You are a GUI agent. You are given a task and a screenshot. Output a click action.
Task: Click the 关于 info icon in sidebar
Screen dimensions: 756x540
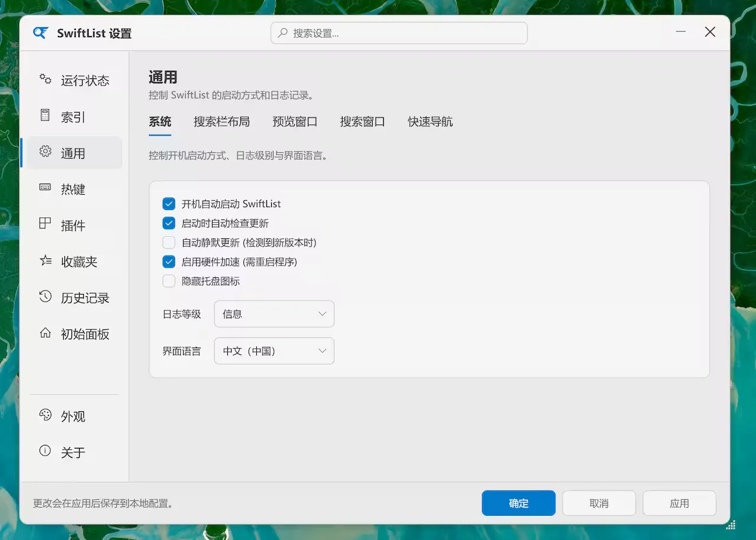tap(45, 451)
